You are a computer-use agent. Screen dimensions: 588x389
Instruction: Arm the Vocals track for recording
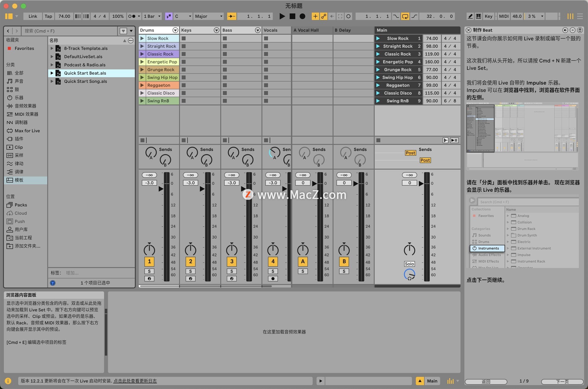click(273, 279)
